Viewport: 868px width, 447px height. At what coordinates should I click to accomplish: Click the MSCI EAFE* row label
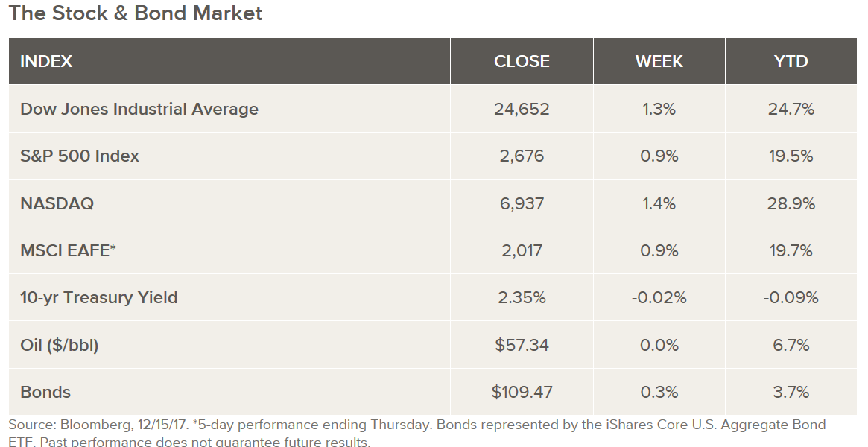click(x=69, y=250)
